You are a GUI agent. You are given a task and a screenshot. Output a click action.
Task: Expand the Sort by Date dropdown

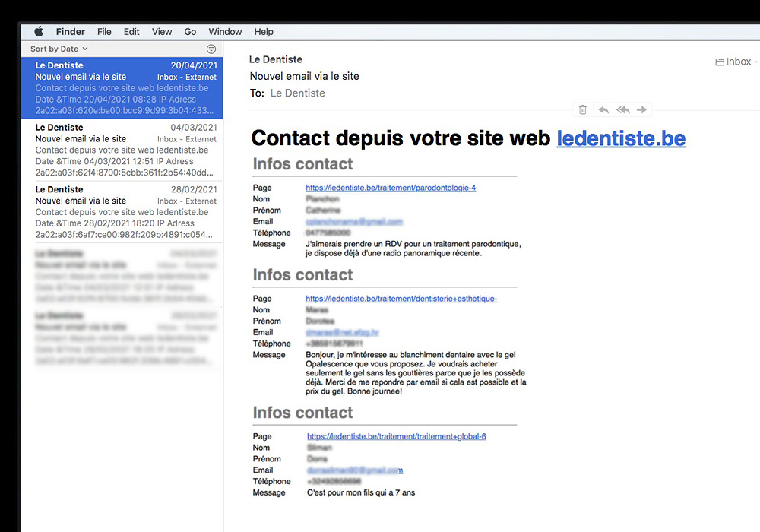point(59,49)
